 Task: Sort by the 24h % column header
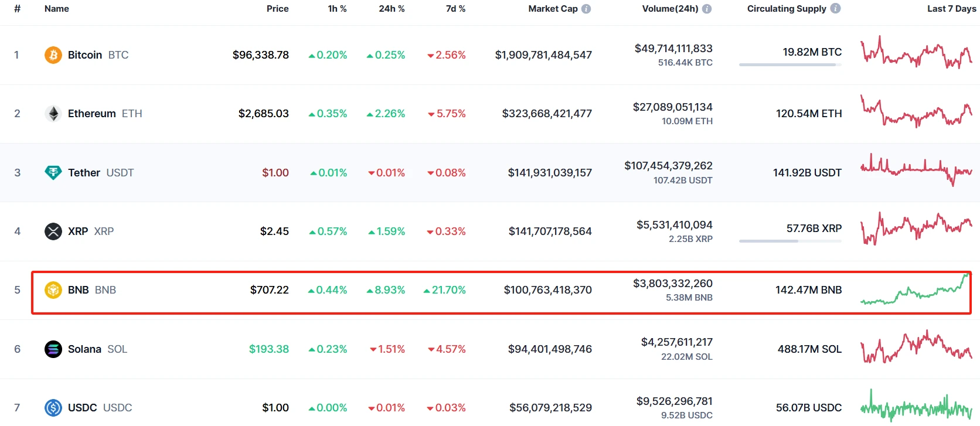[392, 9]
